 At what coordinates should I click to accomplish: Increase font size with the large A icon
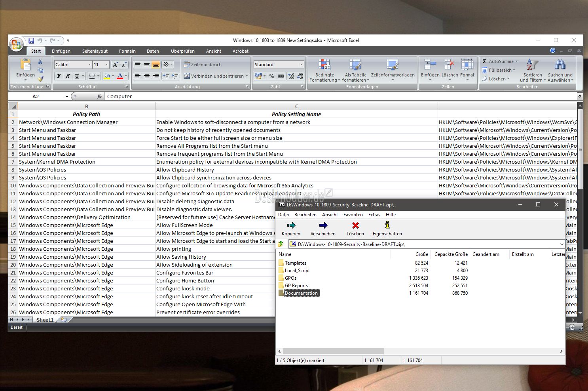[x=115, y=65]
